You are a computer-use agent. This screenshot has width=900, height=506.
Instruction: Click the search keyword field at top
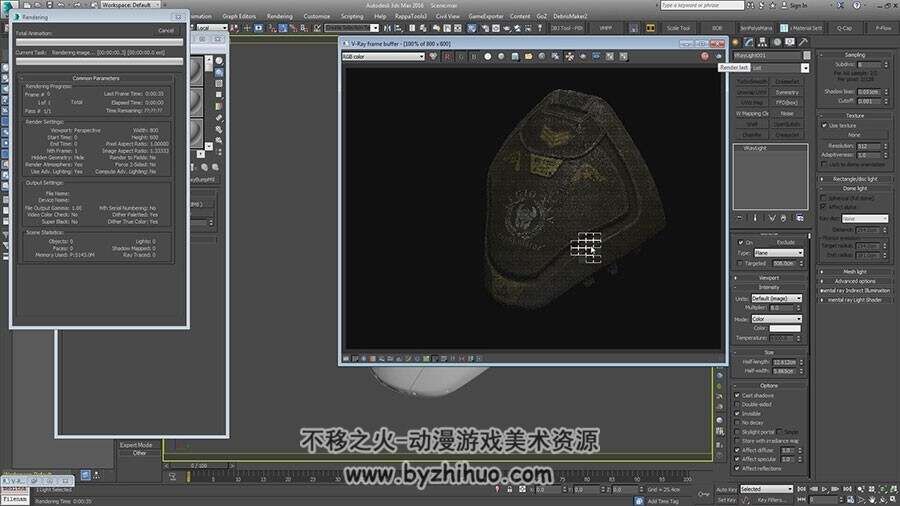[701, 5]
